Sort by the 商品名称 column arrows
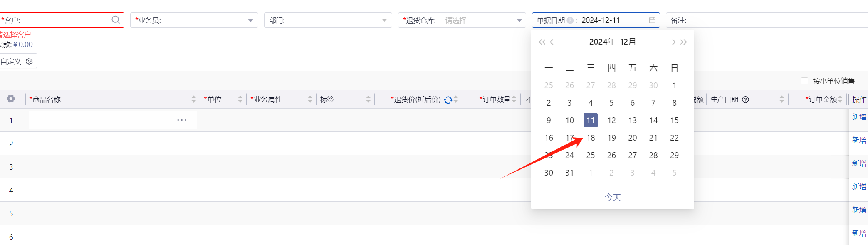This screenshot has height=245, width=868. pyautogui.click(x=193, y=99)
